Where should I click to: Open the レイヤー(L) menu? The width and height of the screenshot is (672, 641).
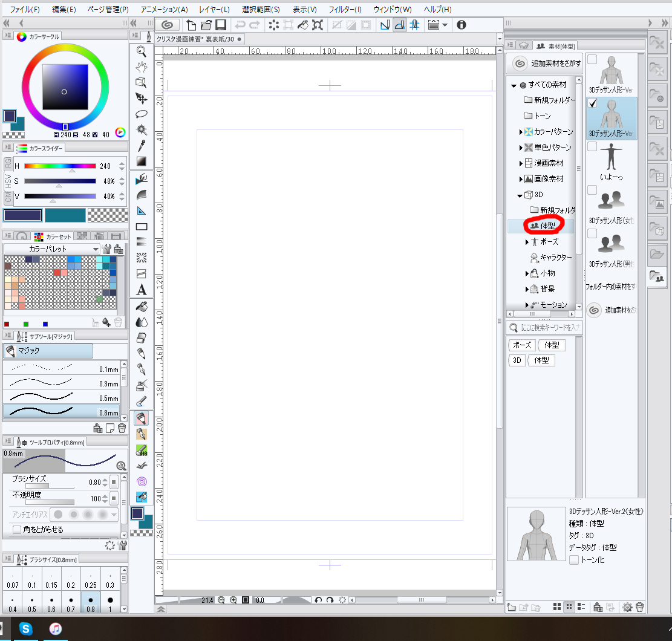coord(214,9)
